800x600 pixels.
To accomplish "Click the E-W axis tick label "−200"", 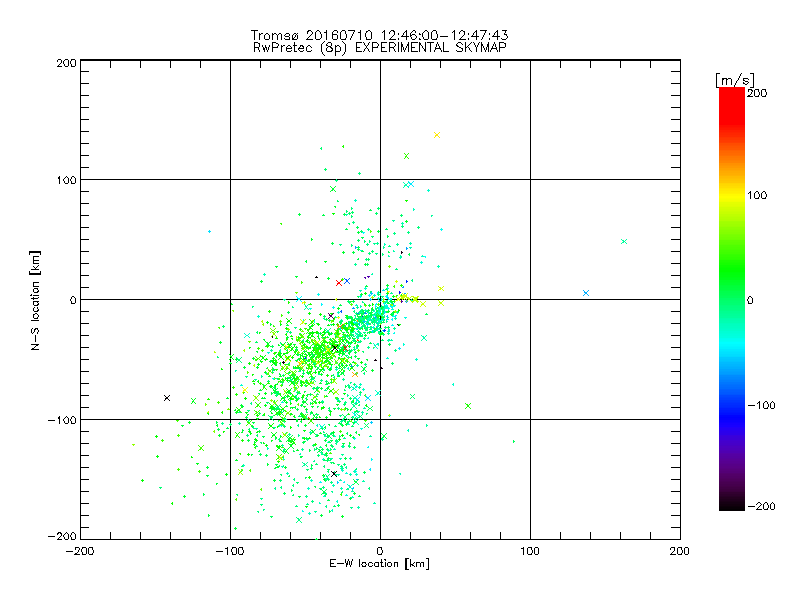I will click(x=80, y=551).
